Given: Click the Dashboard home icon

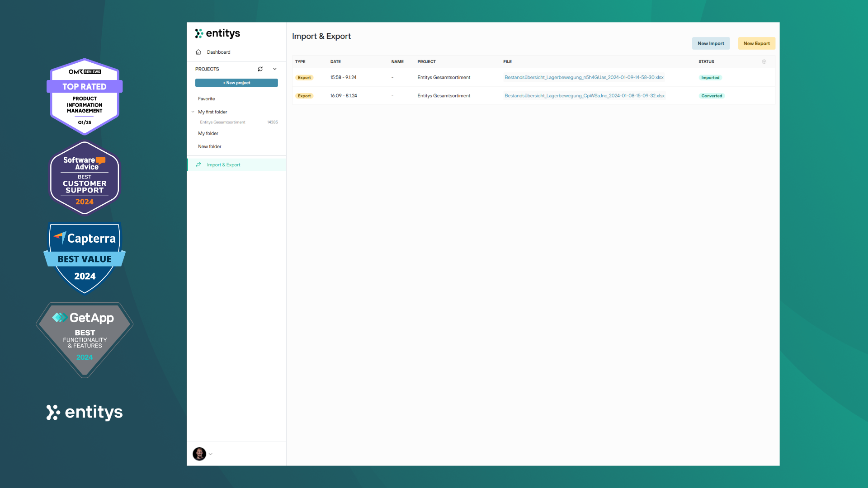Looking at the screenshot, I should coord(198,52).
